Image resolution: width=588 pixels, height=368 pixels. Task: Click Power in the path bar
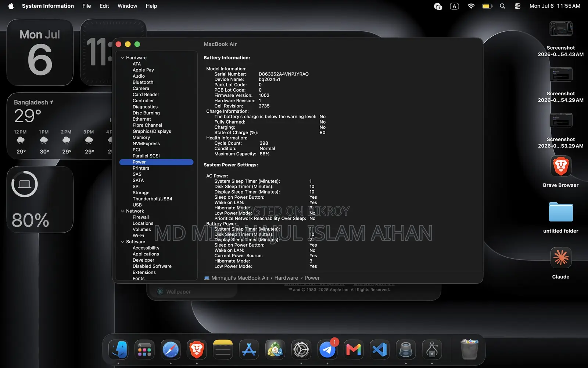(x=312, y=278)
